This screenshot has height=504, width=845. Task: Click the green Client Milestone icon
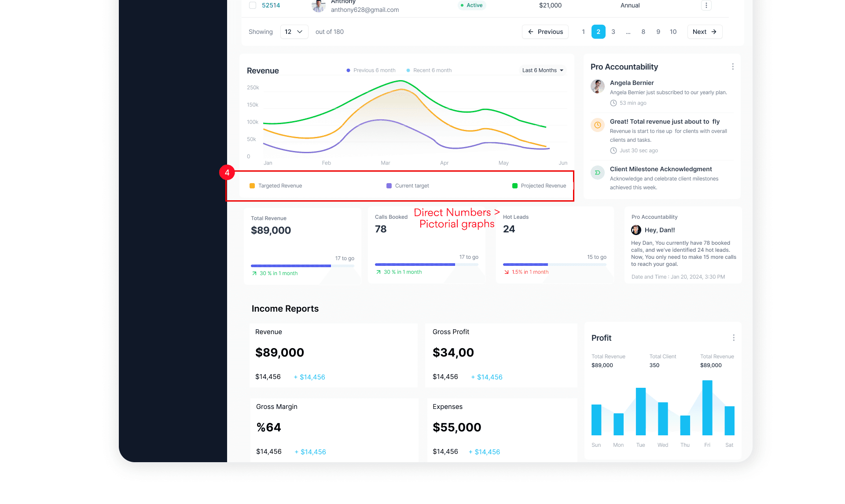(597, 173)
